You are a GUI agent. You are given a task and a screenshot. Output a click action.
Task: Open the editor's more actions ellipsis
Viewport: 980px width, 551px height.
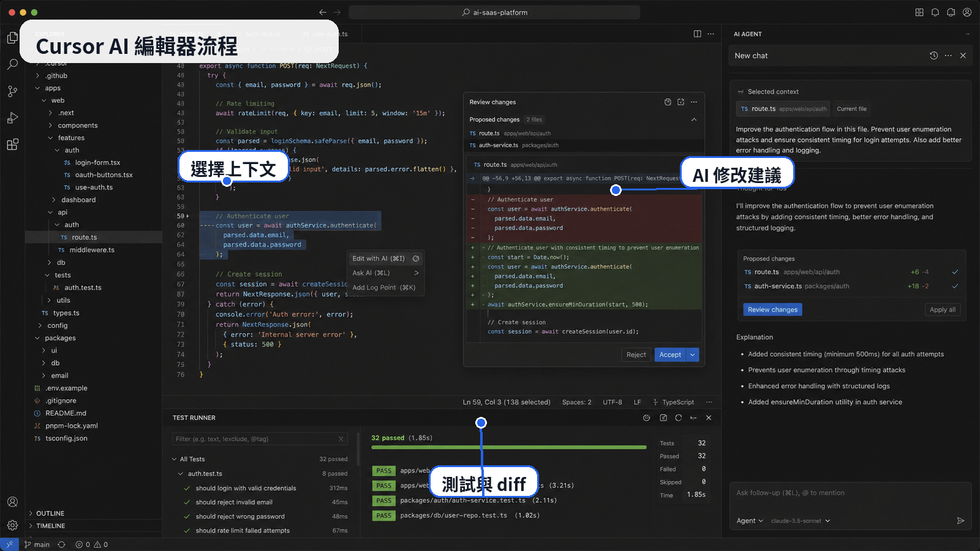click(710, 34)
